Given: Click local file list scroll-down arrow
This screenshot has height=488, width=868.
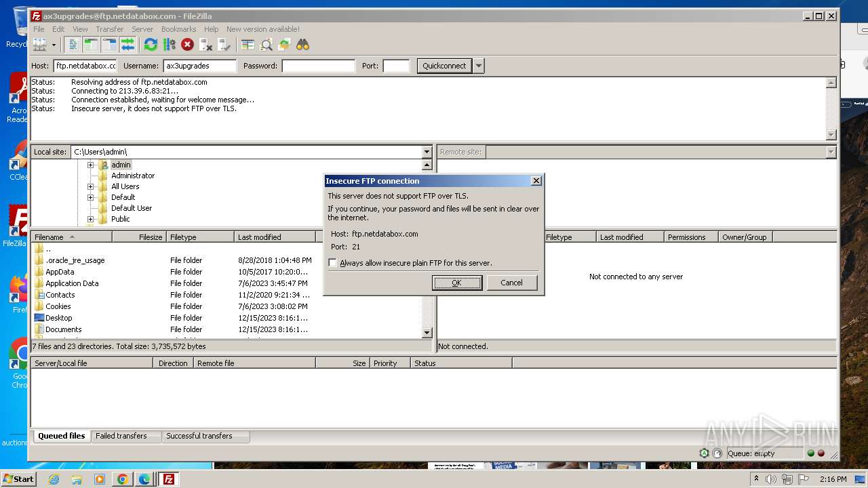Looking at the screenshot, I should [427, 333].
